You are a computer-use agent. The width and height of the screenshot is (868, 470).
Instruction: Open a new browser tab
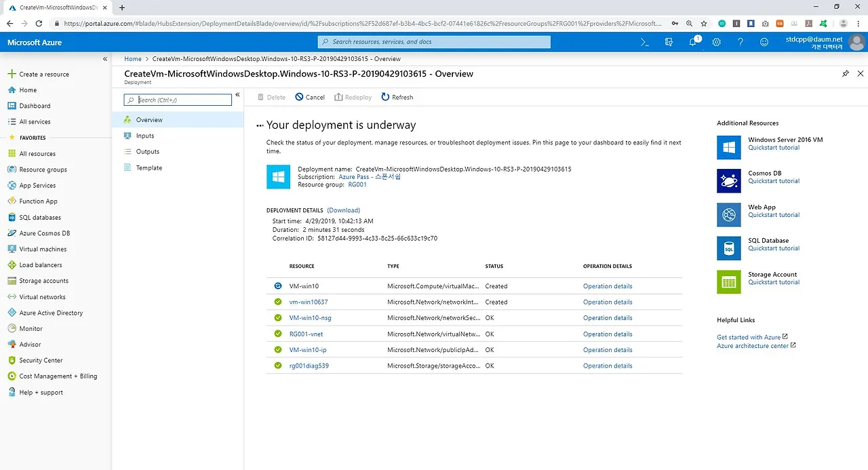click(x=122, y=7)
